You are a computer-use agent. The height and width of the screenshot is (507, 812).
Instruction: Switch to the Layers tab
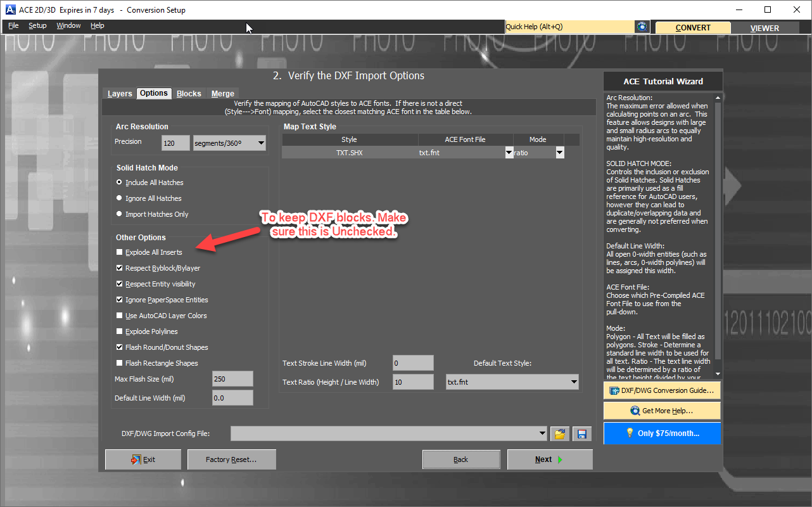pos(120,94)
